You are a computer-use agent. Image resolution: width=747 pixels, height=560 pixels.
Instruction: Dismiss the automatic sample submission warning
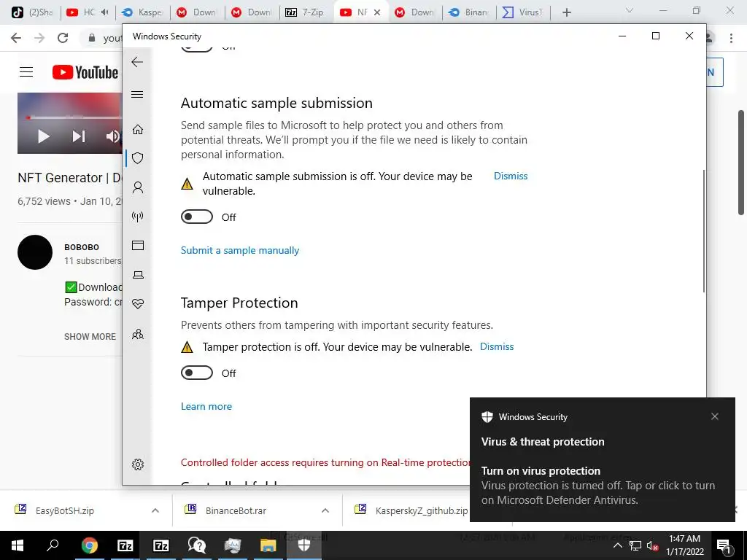[511, 176]
